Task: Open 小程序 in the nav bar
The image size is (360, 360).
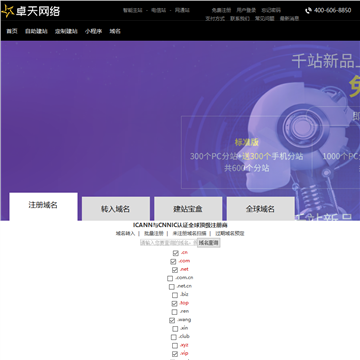Action: (x=93, y=31)
